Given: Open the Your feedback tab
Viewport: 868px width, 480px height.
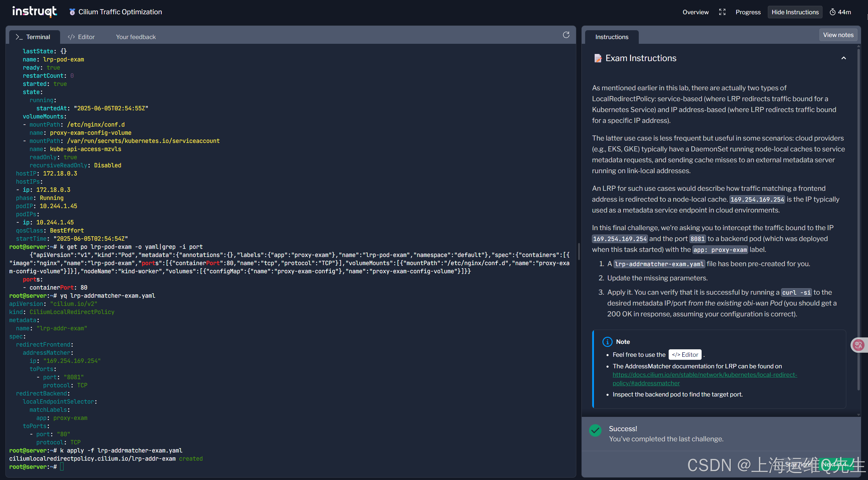Looking at the screenshot, I should click(135, 37).
